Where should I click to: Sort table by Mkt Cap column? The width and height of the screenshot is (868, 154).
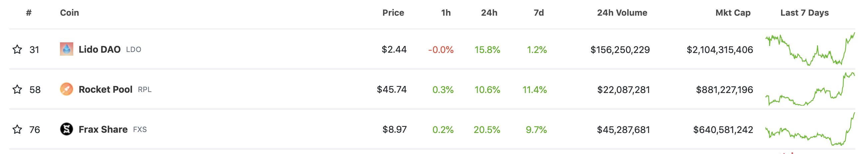[733, 13]
